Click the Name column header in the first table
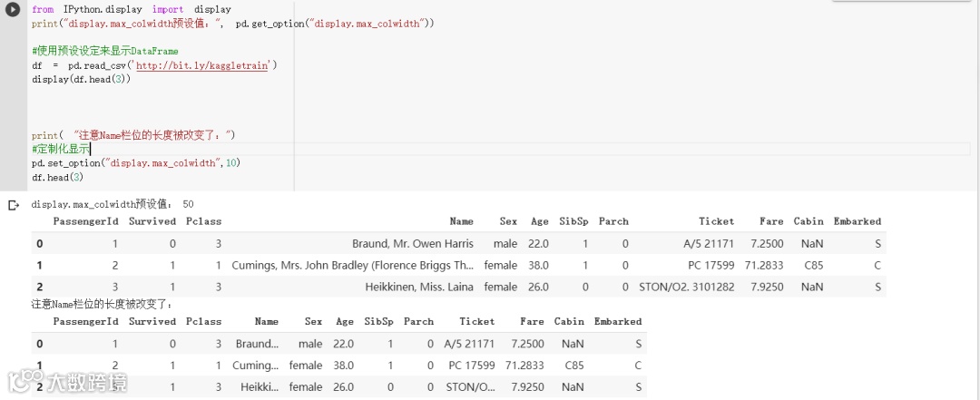The width and height of the screenshot is (980, 400). tap(461, 221)
